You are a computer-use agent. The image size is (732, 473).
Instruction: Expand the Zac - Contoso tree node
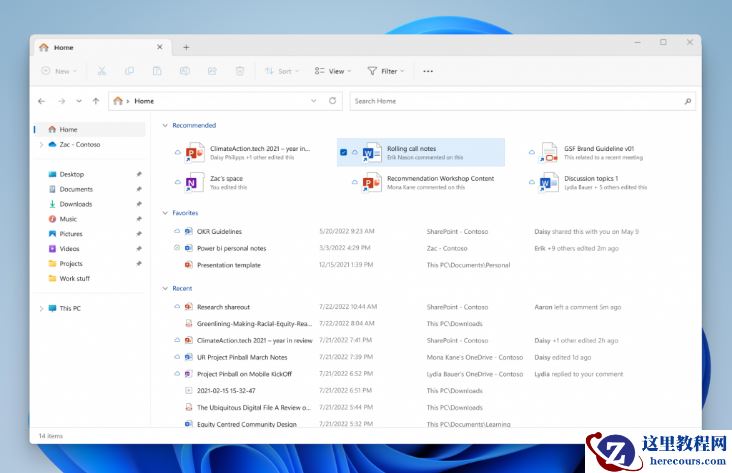point(42,145)
